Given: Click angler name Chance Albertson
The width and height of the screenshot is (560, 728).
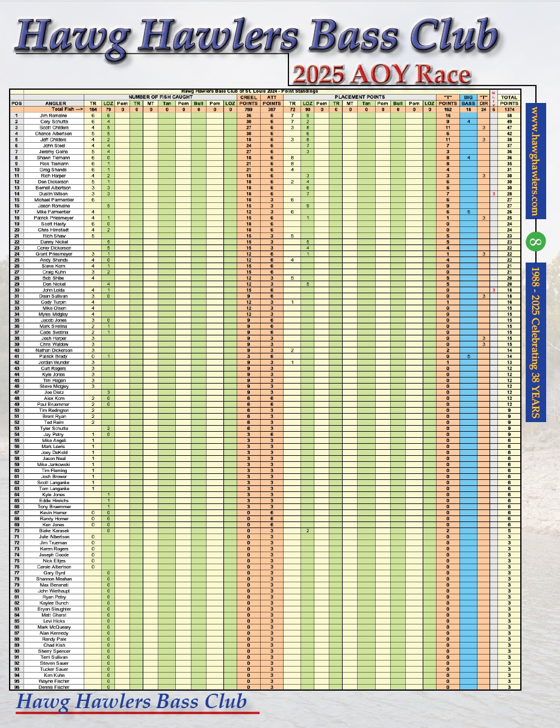Looking at the screenshot, I should (x=54, y=133).
